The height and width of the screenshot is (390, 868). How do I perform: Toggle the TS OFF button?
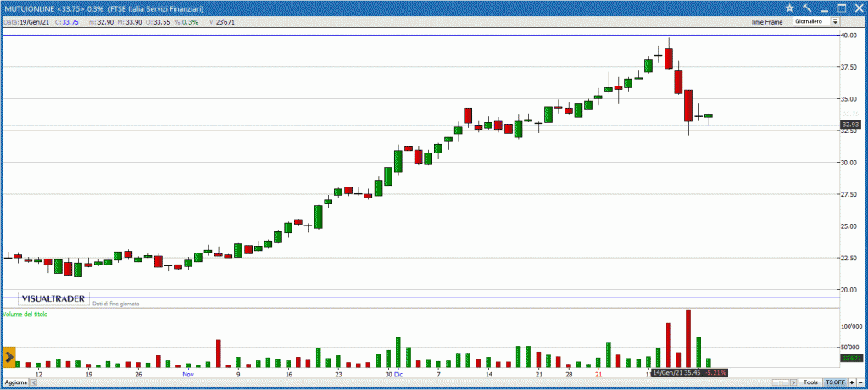click(835, 382)
